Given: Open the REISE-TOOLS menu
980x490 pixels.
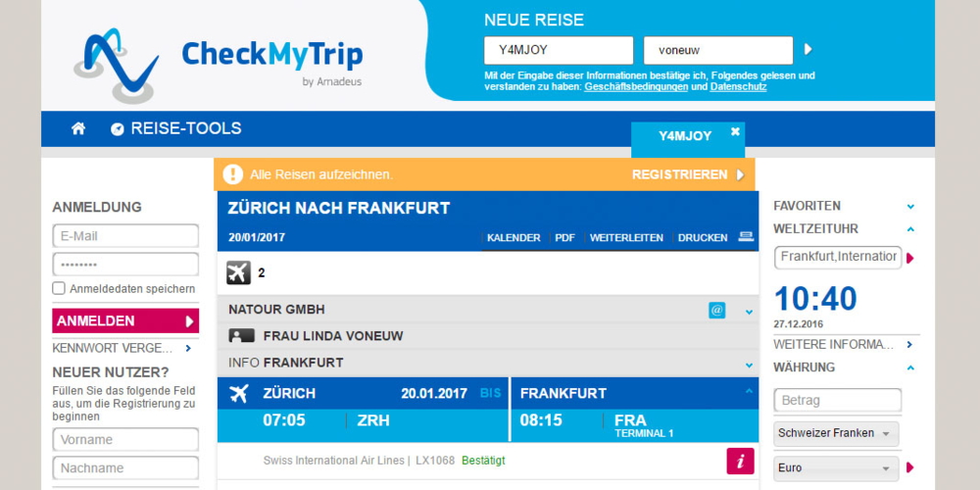Looking at the screenshot, I should pyautogui.click(x=176, y=128).
